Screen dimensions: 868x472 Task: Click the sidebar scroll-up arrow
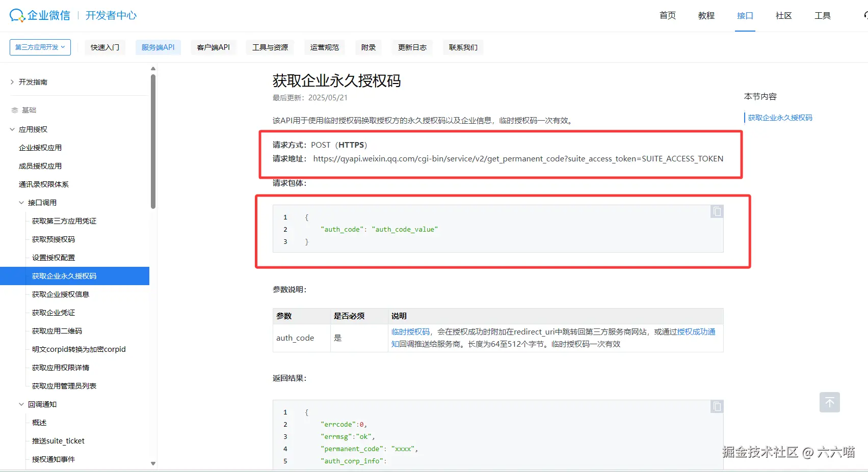153,69
